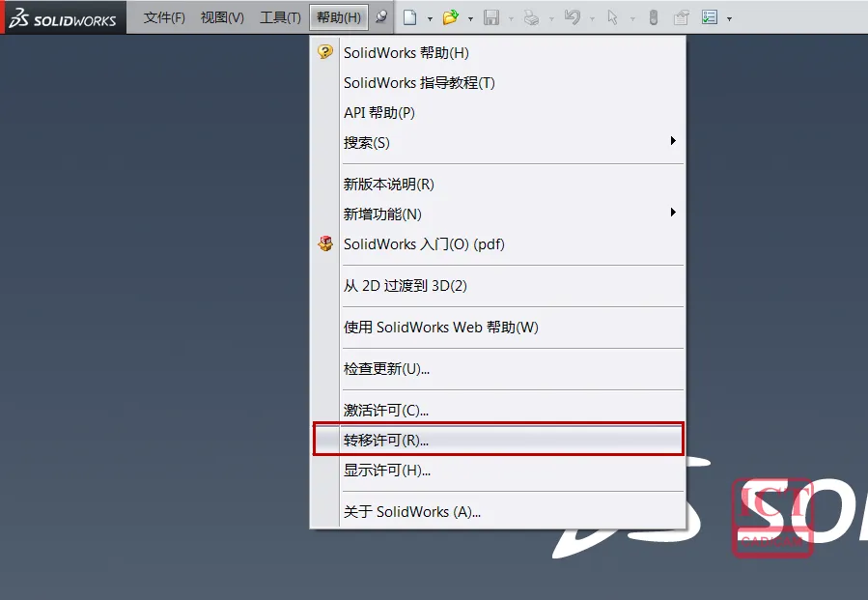Screen dimensions: 868x600
Task: Open the 文件(F) menu
Action: (164, 17)
